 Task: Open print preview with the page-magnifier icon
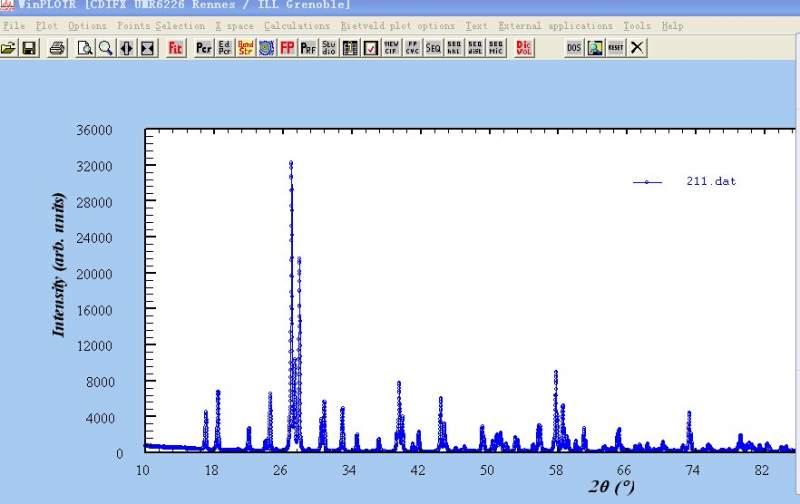[x=85, y=48]
